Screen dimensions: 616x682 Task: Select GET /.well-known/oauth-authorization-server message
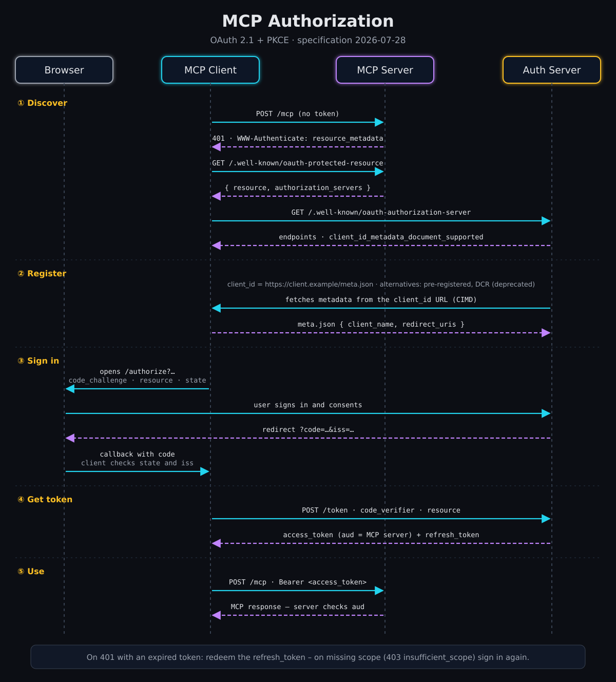click(x=381, y=212)
